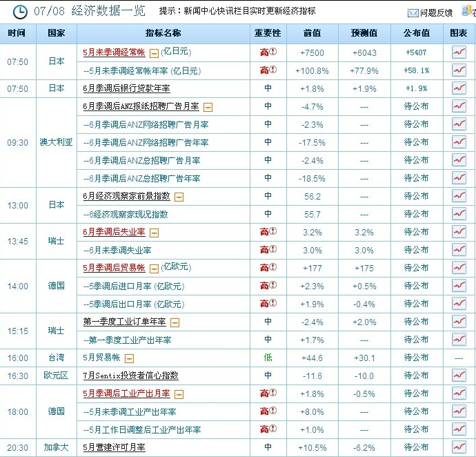Open the 5月营建许可月率 link
The image size is (476, 457).
(114, 447)
